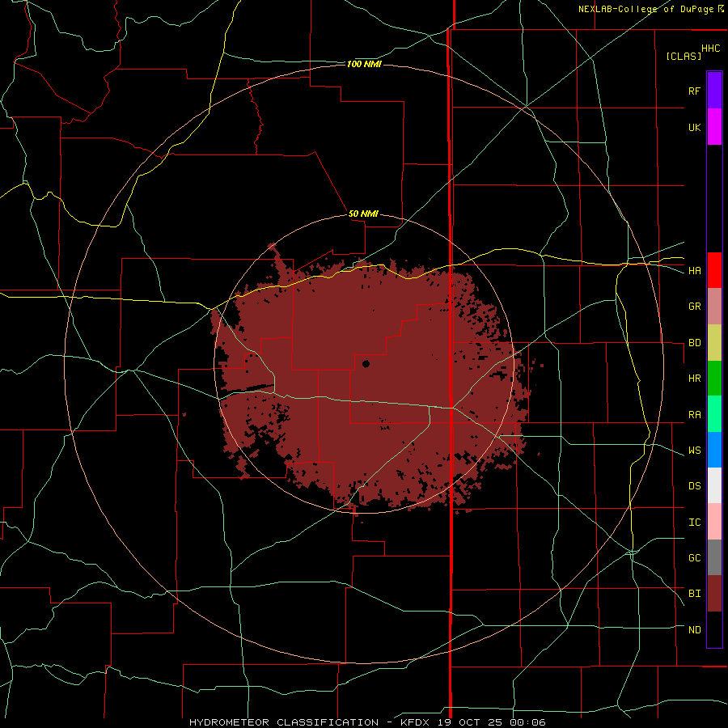Click the IC legend label
The width and height of the screenshot is (728, 728).
[x=694, y=523]
